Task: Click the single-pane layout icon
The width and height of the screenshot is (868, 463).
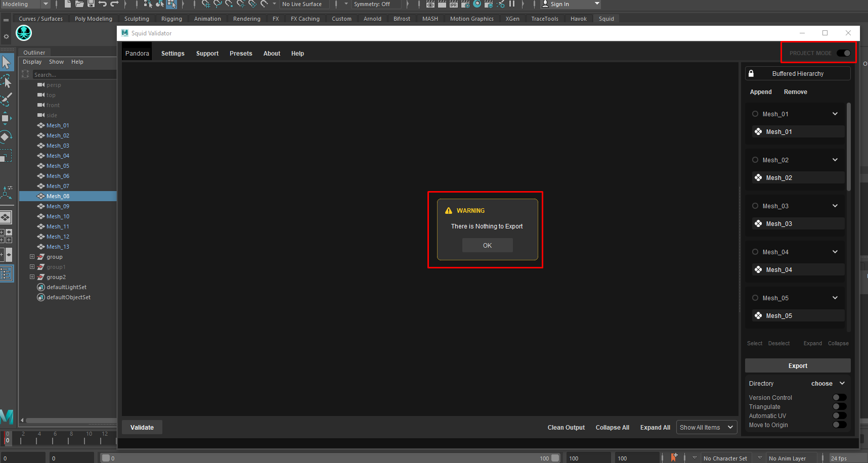Action: tap(6, 217)
